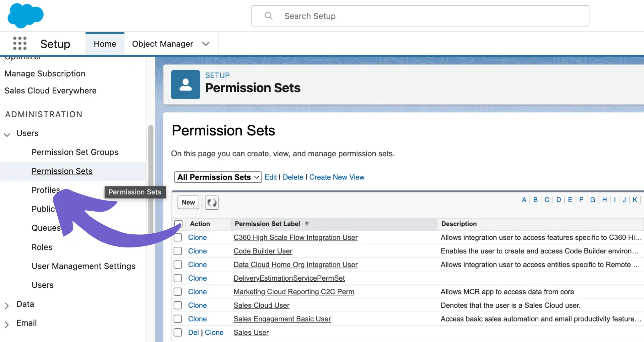Filter list by letter K
644x342 pixels.
pyautogui.click(x=635, y=200)
